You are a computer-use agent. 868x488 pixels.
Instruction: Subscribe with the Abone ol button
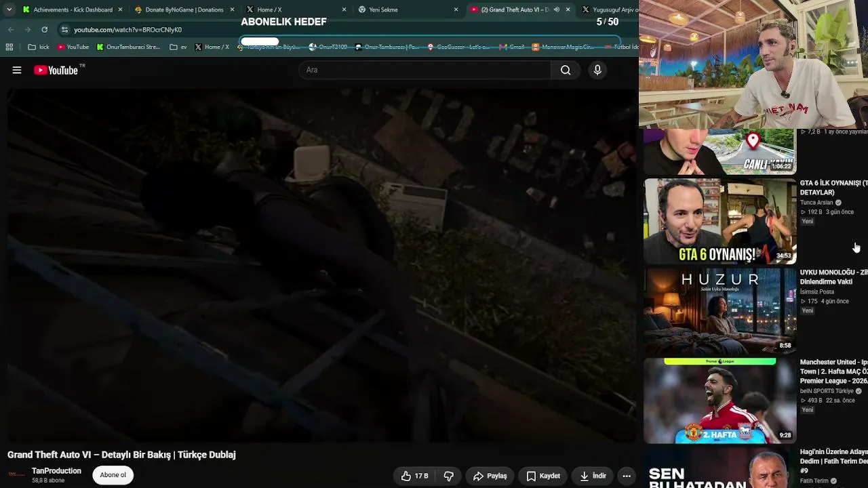pos(113,475)
